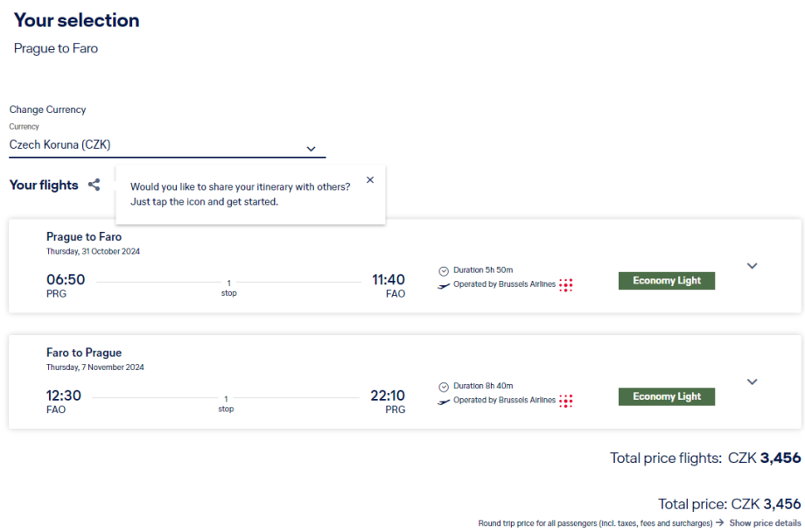Click Brussels Airlines logo on outbound flight
The height and width of the screenshot is (532, 805).
[x=566, y=284]
